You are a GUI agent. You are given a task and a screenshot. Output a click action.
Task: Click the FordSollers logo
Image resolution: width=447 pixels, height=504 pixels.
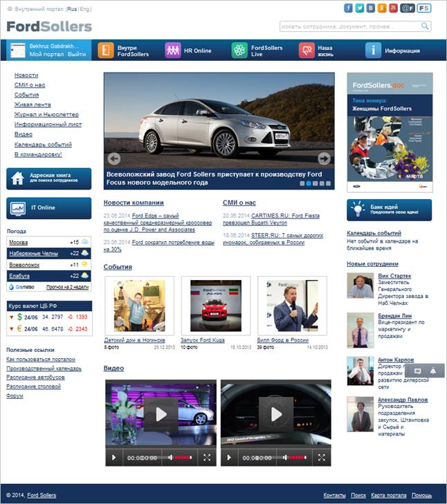(49, 26)
